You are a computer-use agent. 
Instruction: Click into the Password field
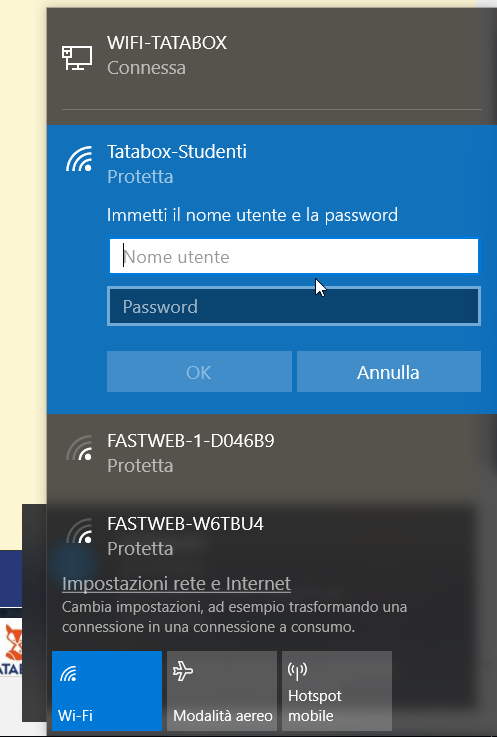tap(294, 306)
